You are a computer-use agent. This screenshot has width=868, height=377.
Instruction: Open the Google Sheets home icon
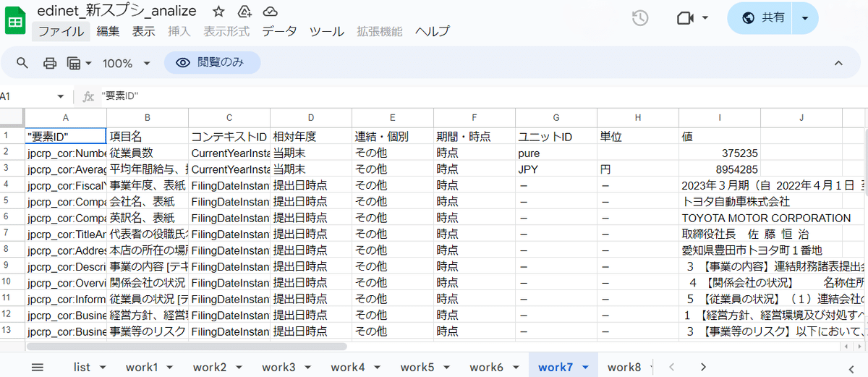tap(15, 21)
